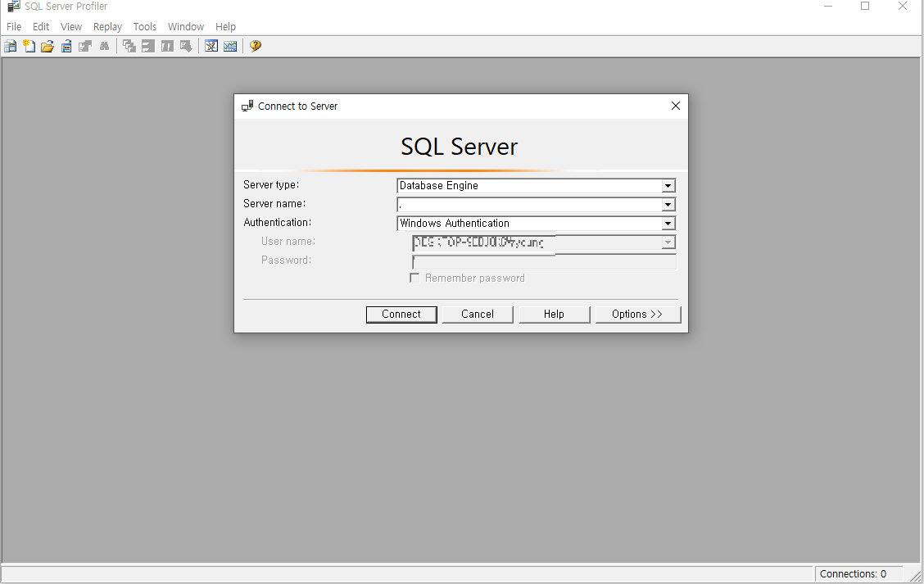924x584 pixels.
Task: Click the 'User name:' label
Action: click(288, 242)
